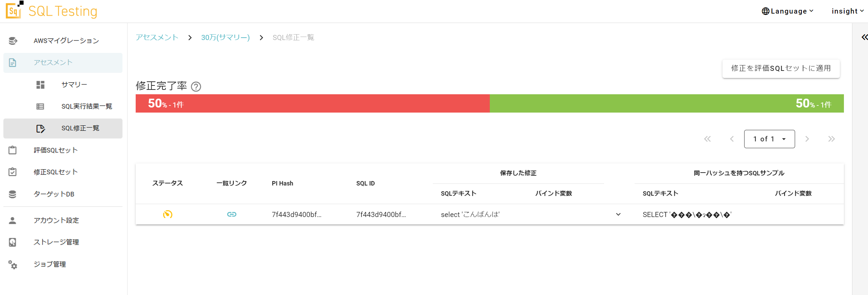
Task: Open サマリー submenu item
Action: [63, 84]
